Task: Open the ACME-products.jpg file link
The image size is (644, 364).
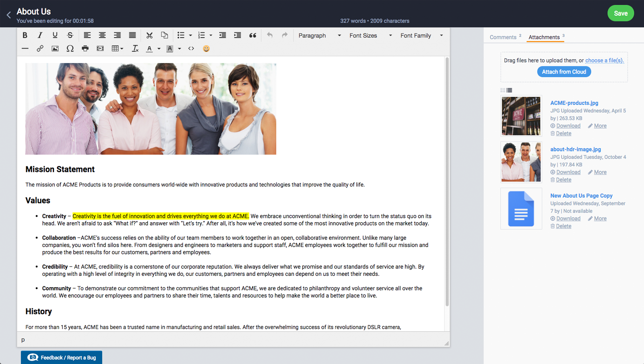Action: [x=574, y=103]
